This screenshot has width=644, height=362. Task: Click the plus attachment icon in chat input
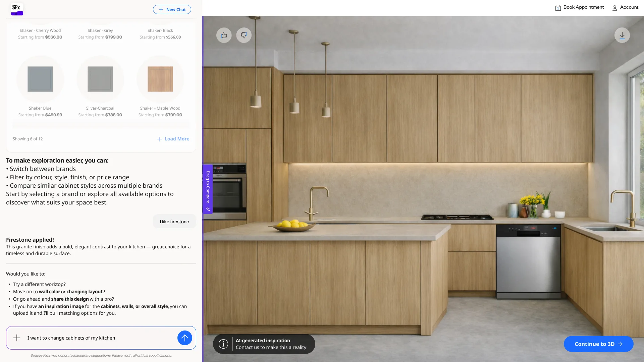point(17,338)
